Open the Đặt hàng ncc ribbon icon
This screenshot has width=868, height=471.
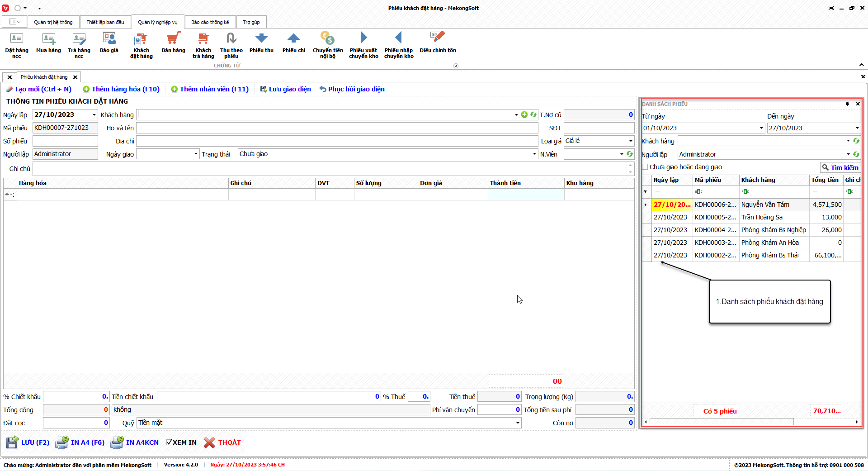16,44
